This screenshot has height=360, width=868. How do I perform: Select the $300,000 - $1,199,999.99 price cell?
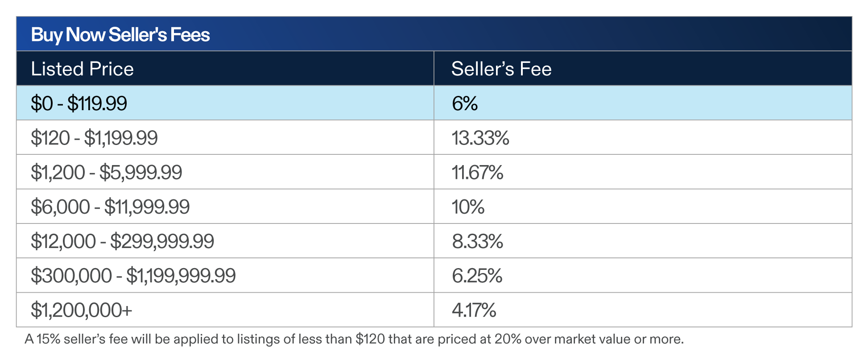pyautogui.click(x=133, y=276)
